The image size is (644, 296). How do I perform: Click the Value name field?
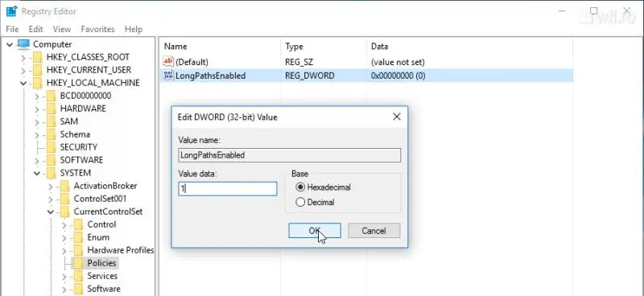coord(290,155)
